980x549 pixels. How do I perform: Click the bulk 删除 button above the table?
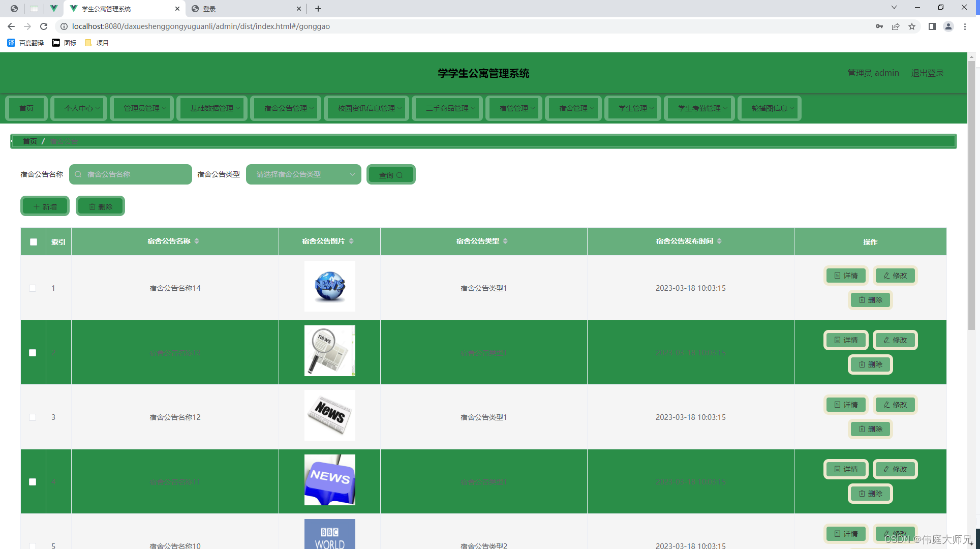tap(100, 206)
